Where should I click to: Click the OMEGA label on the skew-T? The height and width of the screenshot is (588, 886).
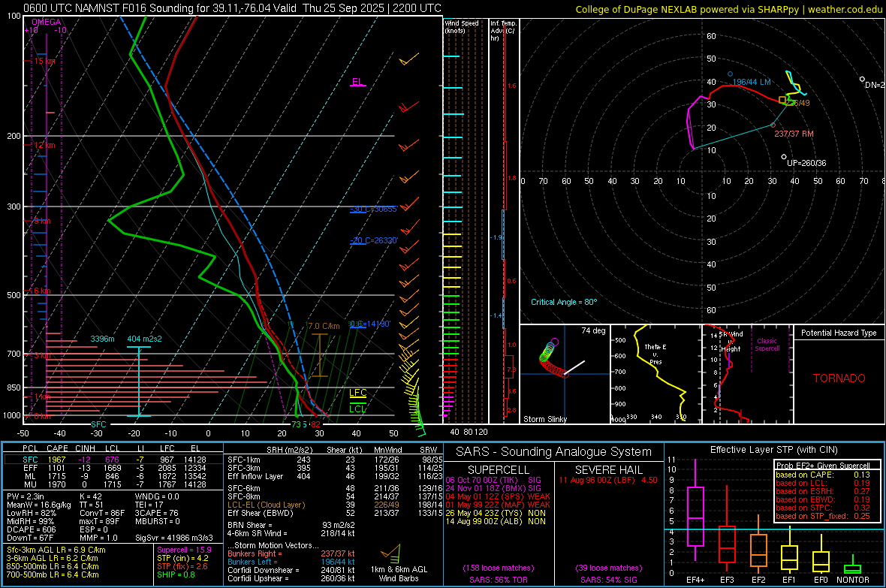pos(47,22)
